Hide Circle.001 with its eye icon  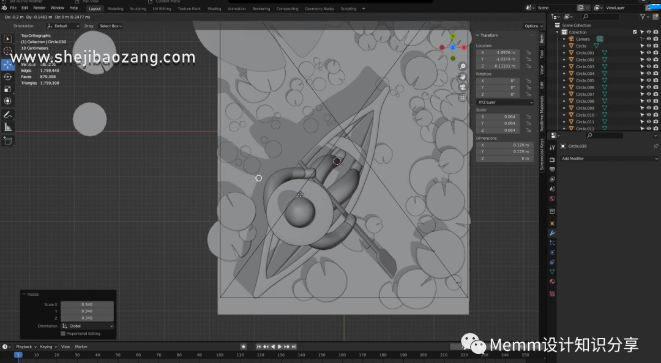coord(649,53)
